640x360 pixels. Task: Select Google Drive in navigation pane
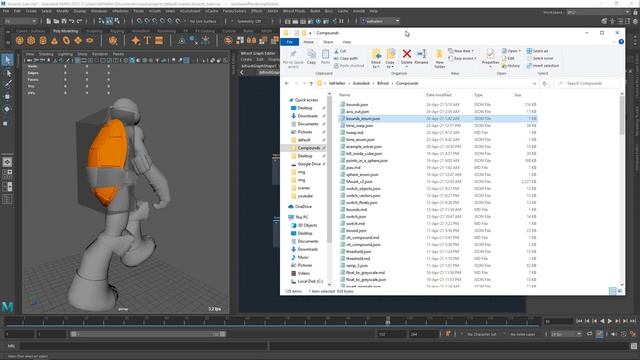pyautogui.click(x=308, y=164)
